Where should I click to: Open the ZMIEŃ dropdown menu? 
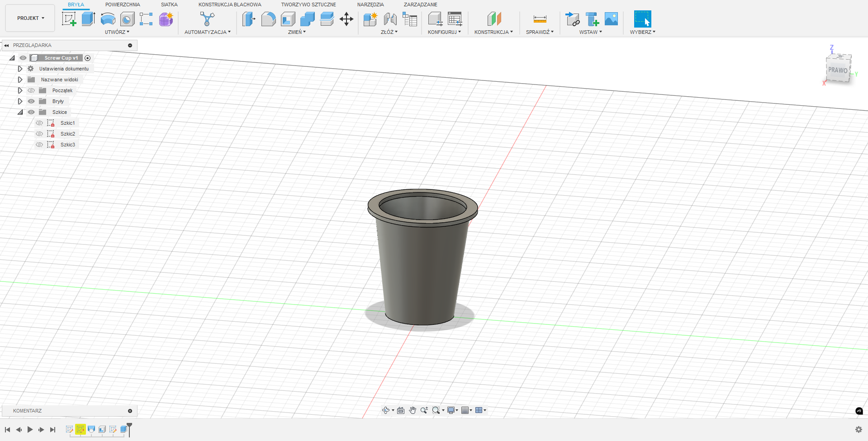pos(297,32)
